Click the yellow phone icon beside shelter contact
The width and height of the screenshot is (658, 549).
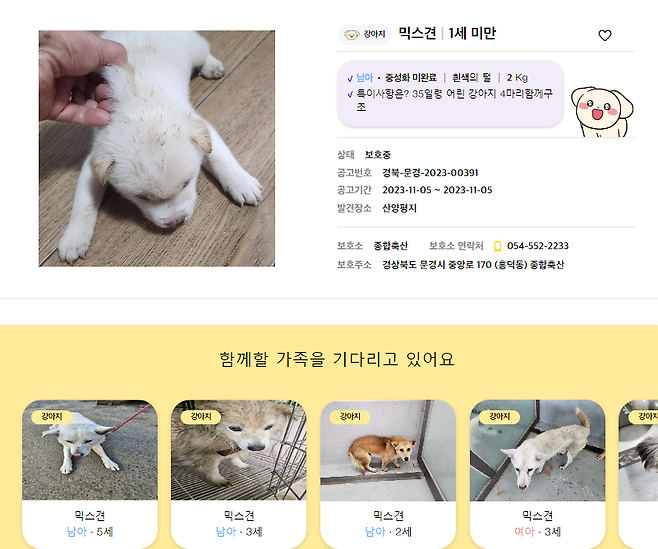click(x=498, y=246)
